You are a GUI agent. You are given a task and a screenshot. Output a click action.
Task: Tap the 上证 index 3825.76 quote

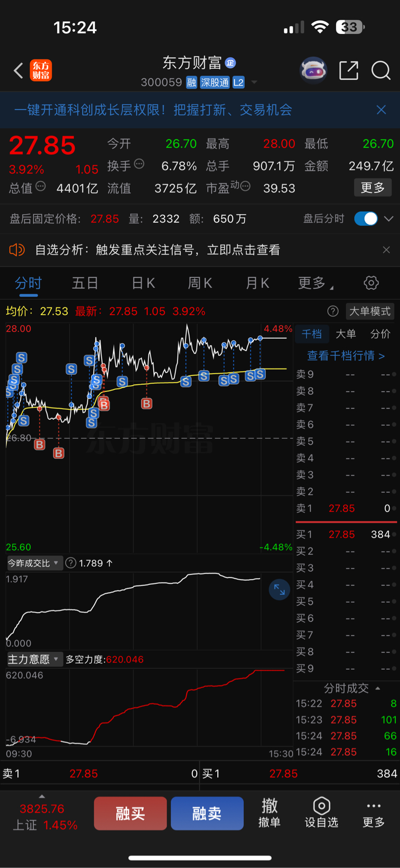click(44, 817)
